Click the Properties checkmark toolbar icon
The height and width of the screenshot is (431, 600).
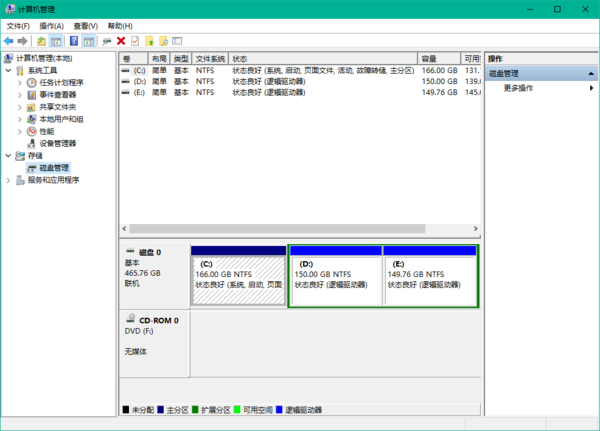click(135, 41)
